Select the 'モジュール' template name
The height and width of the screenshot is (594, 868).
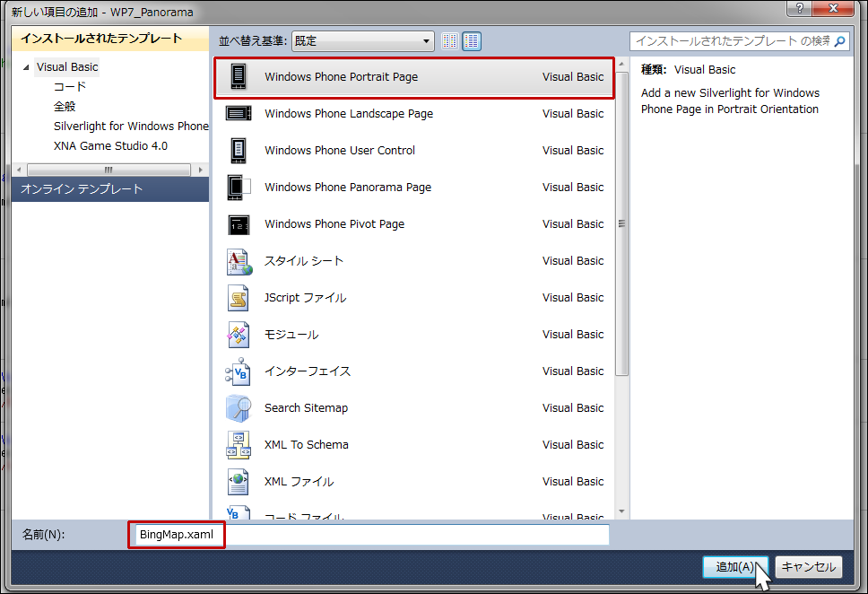pyautogui.click(x=291, y=335)
